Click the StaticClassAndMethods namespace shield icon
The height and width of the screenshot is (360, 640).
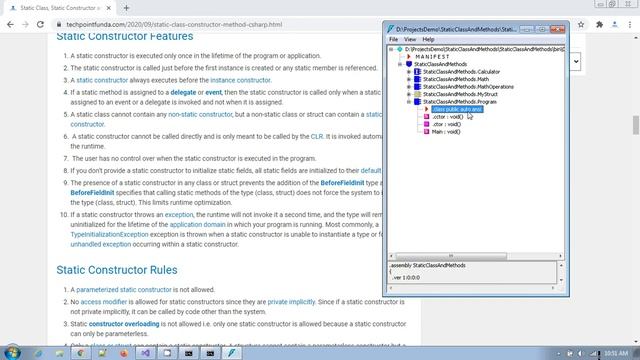pos(409,64)
